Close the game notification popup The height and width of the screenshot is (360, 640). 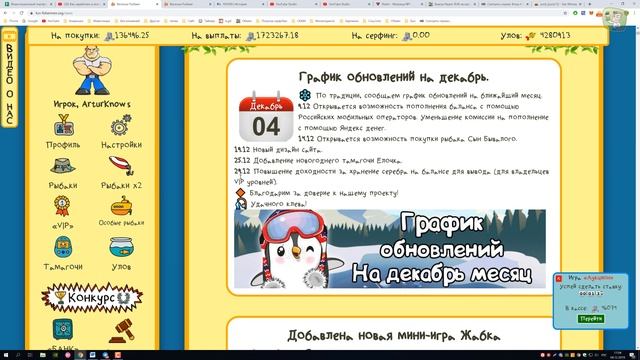(559, 278)
